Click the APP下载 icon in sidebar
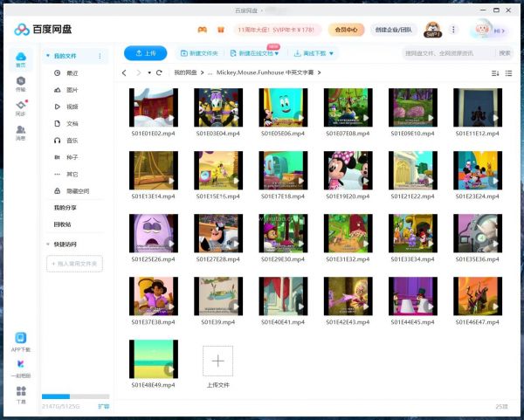This screenshot has width=524, height=420. tap(20, 341)
